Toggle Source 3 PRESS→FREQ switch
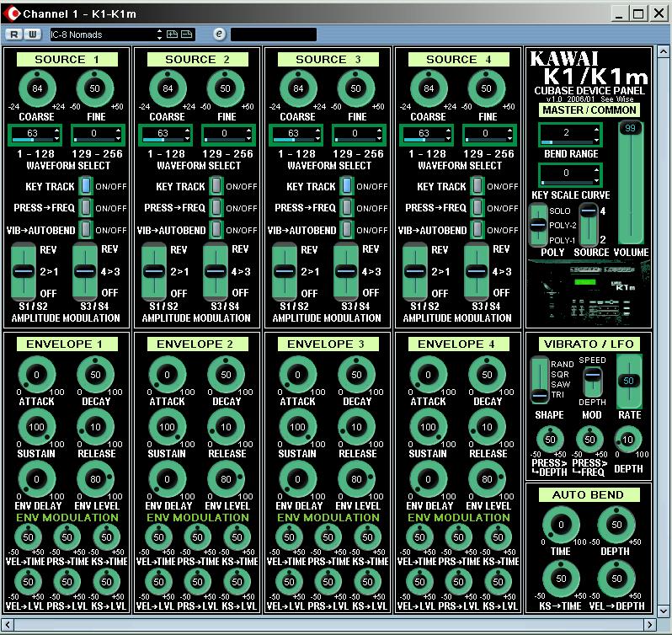 [x=347, y=207]
